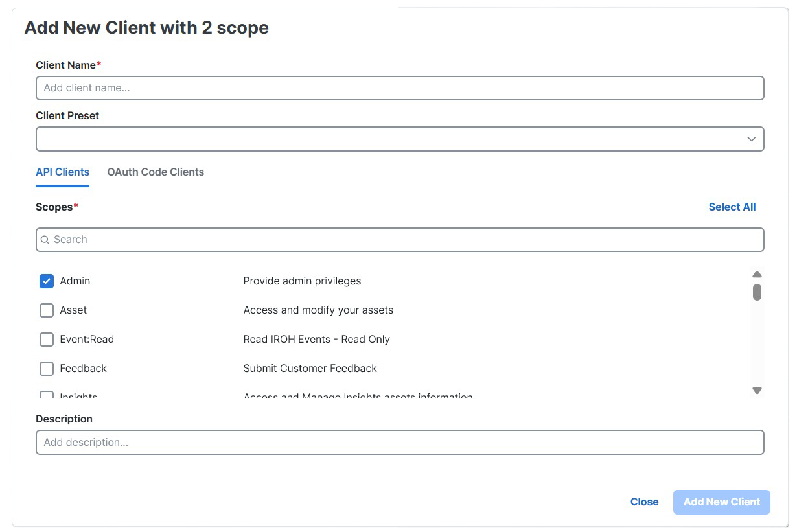Focus the Search field under Scopes
Image resolution: width=797 pixels, height=532 pixels.
point(400,239)
